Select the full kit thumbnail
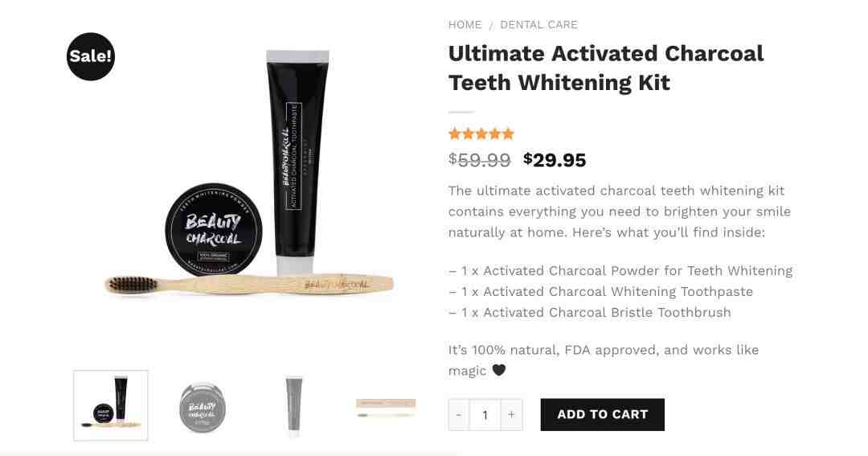Image resolution: width=868 pixels, height=456 pixels. pos(111,405)
